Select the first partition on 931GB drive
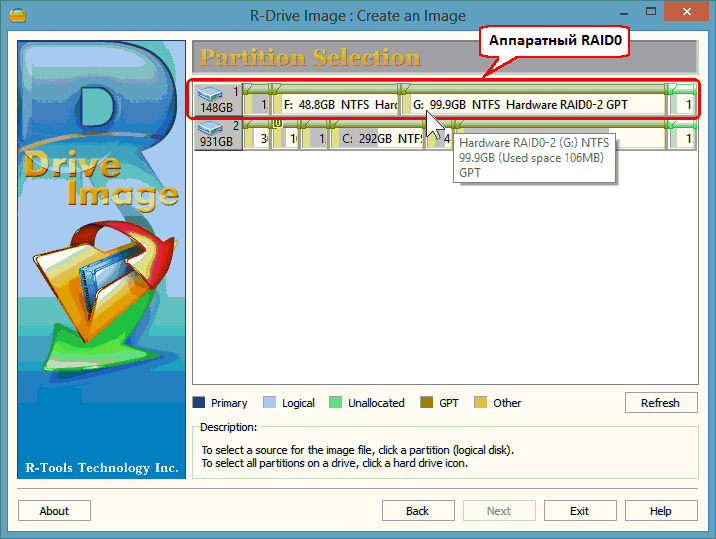Screen dimensions: 716x539 tap(257, 136)
